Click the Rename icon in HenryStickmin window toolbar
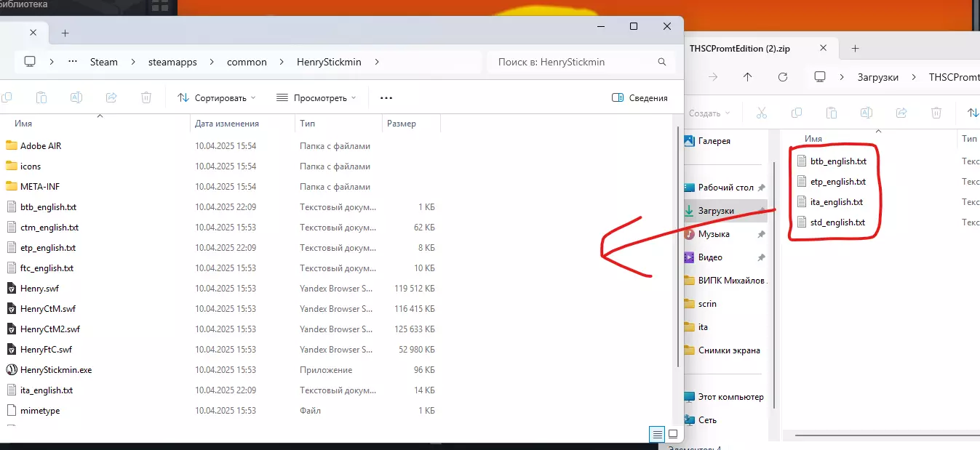 point(76,97)
